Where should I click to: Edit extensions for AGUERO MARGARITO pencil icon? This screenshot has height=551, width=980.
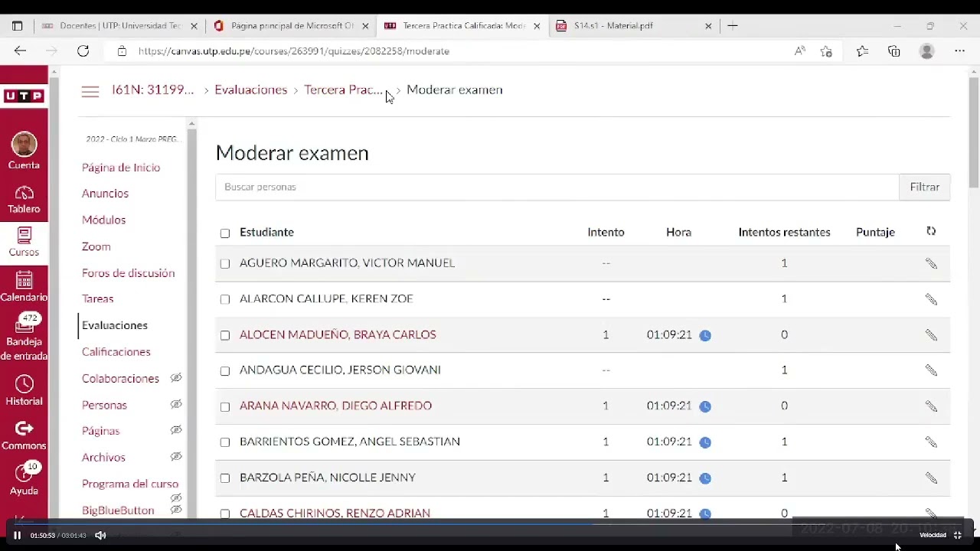pos(931,263)
